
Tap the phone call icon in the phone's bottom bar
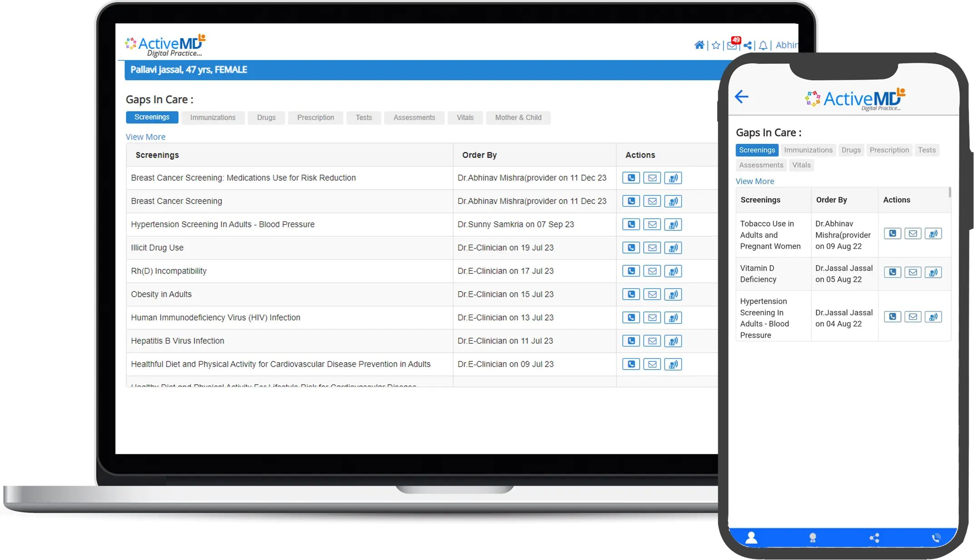(x=935, y=538)
